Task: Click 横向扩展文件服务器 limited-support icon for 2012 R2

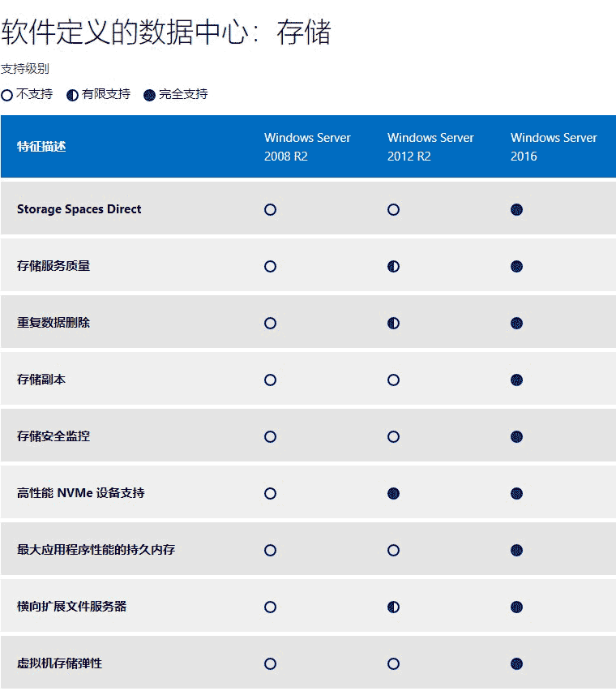Action: click(x=393, y=607)
